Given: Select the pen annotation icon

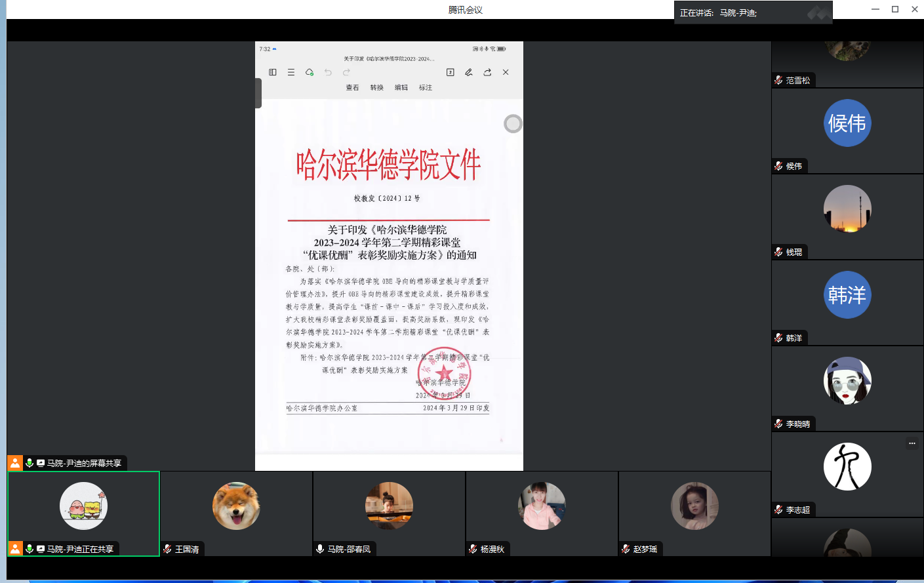Looking at the screenshot, I should click(469, 72).
